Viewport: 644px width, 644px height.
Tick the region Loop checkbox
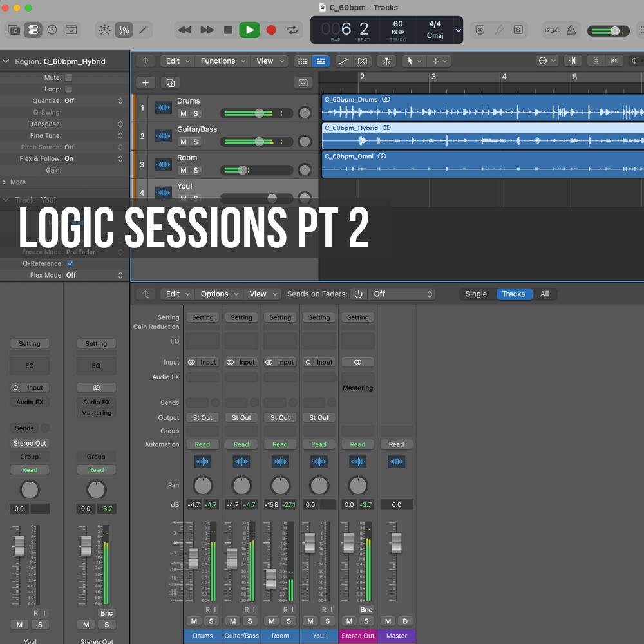pyautogui.click(x=69, y=89)
